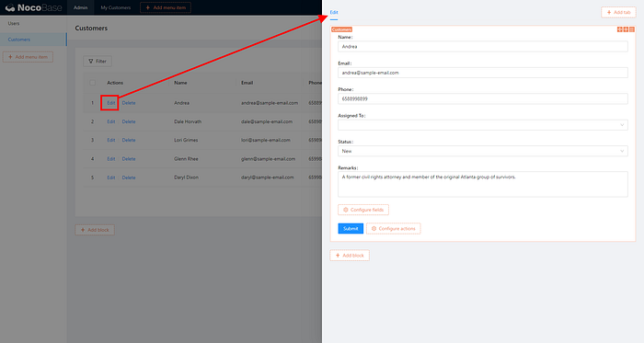The width and height of the screenshot is (644, 343).
Task: Open the Filter button above the table
Action: tap(98, 61)
